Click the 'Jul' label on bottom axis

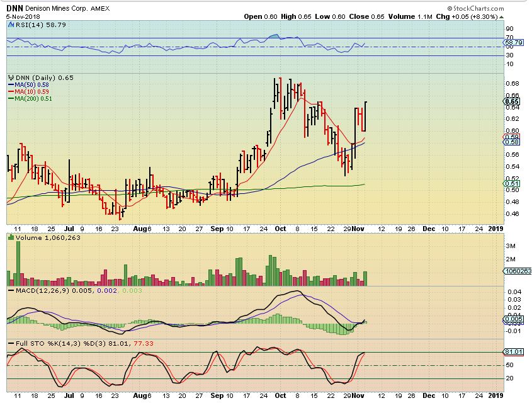pos(69,395)
